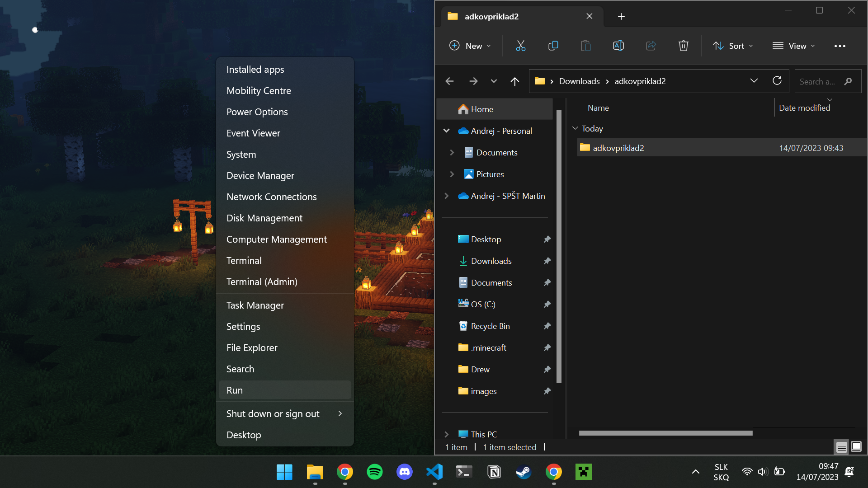Open clock and date in taskbar
Image resolution: width=868 pixels, height=488 pixels.
817,472
